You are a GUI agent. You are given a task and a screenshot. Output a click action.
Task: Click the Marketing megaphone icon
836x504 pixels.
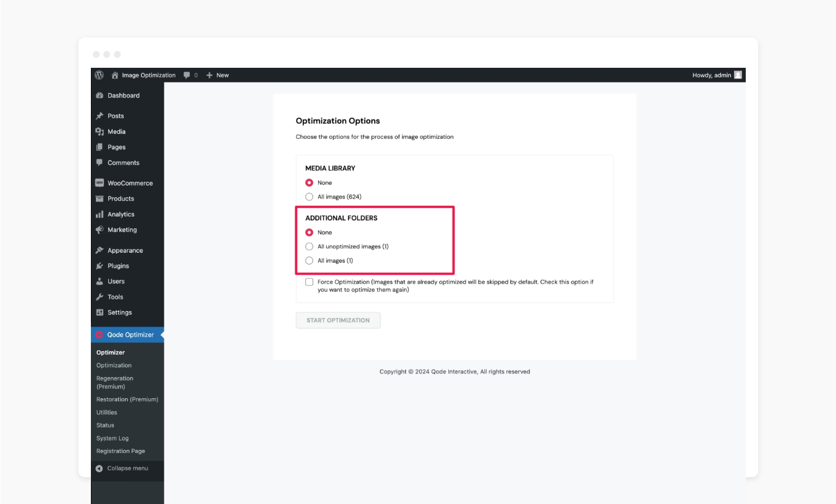(99, 230)
